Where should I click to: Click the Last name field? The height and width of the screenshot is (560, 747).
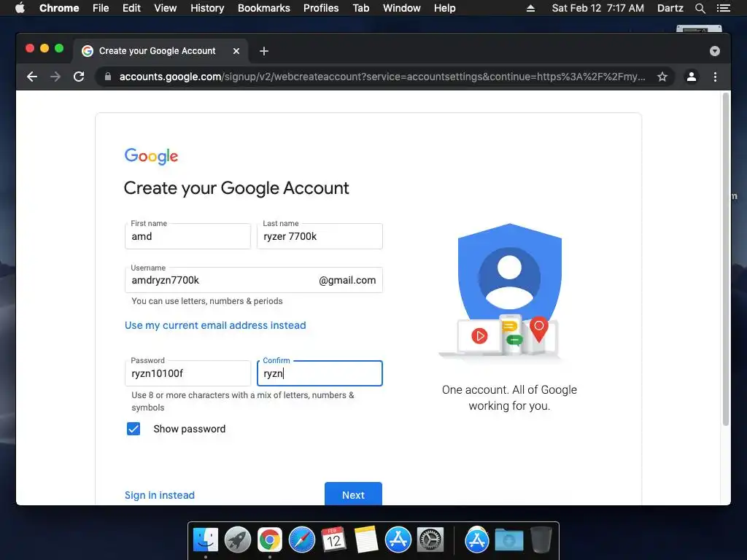(320, 236)
